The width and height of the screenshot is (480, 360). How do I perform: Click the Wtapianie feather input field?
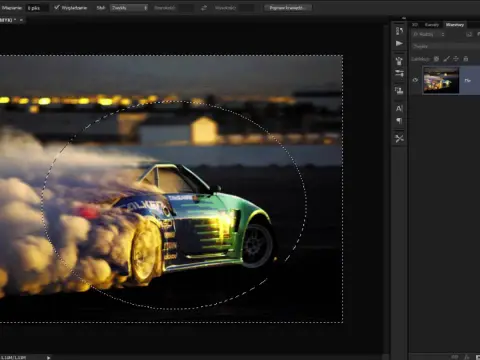(38, 8)
